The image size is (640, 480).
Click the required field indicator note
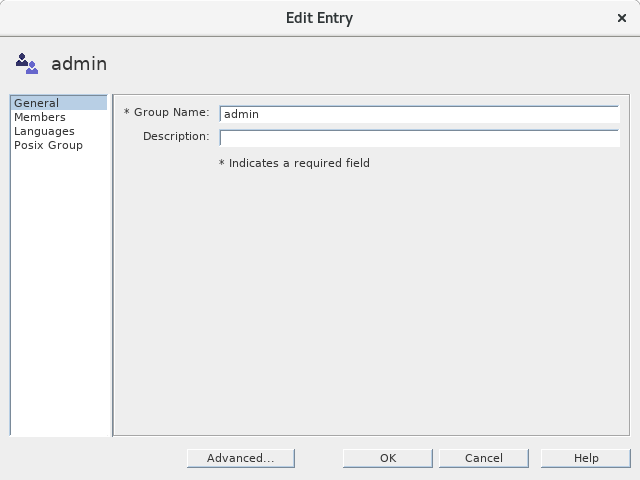pos(294,163)
